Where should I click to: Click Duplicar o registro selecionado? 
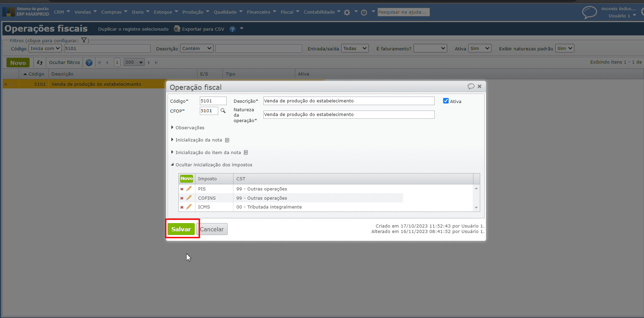click(133, 29)
